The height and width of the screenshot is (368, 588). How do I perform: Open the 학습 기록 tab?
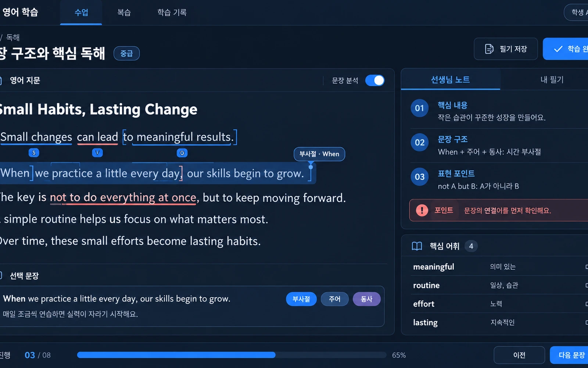tap(172, 13)
